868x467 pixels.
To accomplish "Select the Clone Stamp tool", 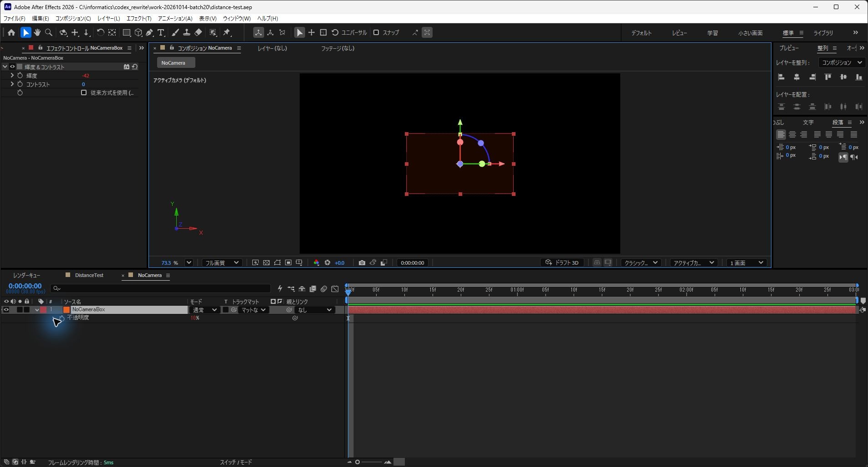I will [x=187, y=32].
